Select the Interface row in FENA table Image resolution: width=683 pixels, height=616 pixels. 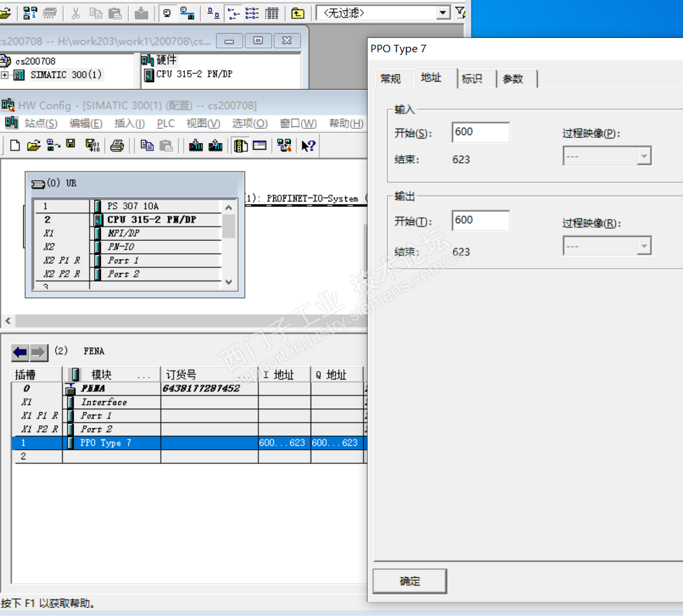(188, 402)
